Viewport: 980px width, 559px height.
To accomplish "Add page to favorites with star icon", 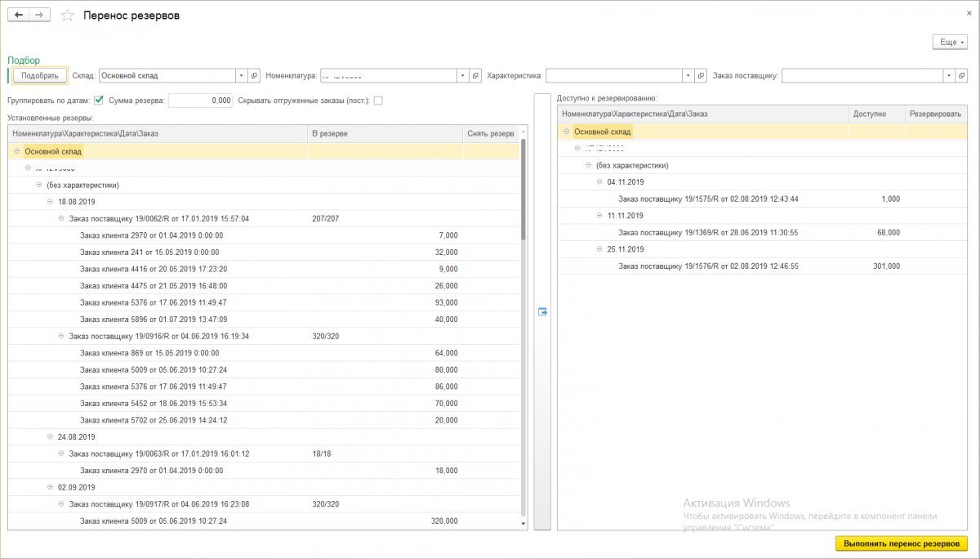I will pos(68,16).
